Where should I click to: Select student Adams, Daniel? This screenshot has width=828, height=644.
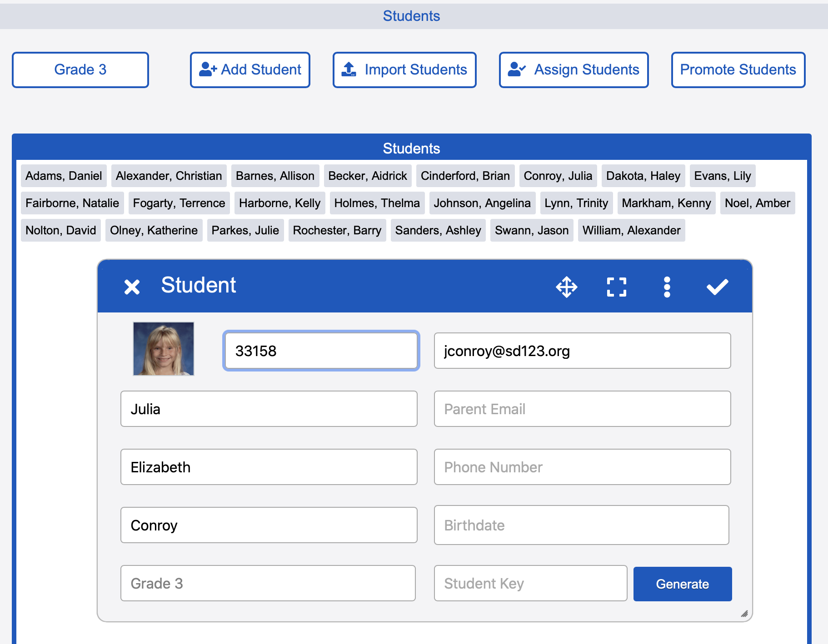pos(63,176)
